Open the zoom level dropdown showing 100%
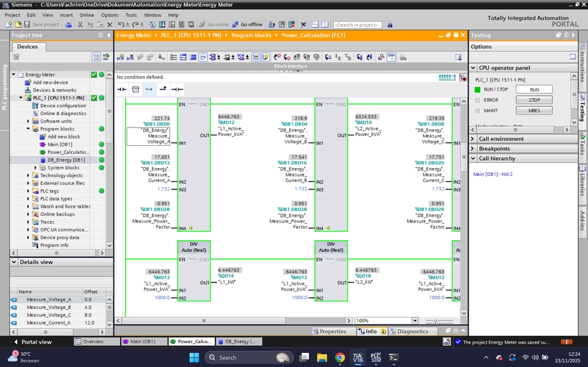The height and width of the screenshot is (367, 588). point(415,320)
